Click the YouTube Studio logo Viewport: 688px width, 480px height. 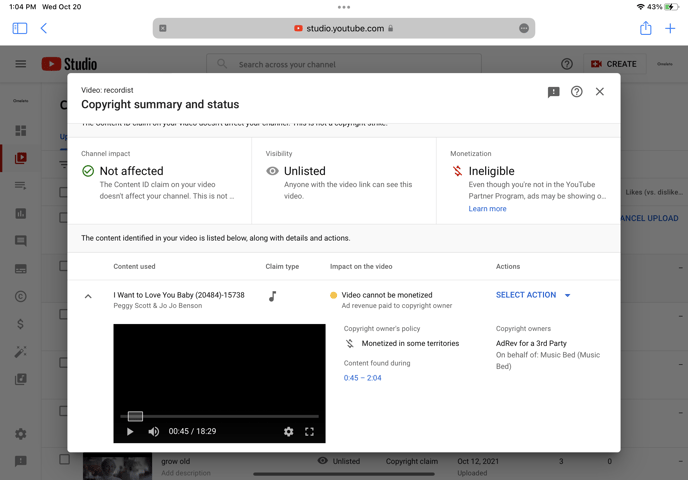69,64
